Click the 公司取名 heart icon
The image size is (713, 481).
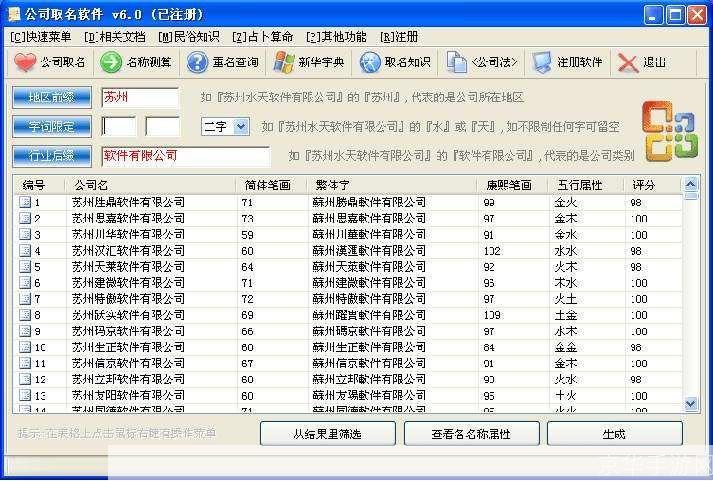pyautogui.click(x=25, y=62)
